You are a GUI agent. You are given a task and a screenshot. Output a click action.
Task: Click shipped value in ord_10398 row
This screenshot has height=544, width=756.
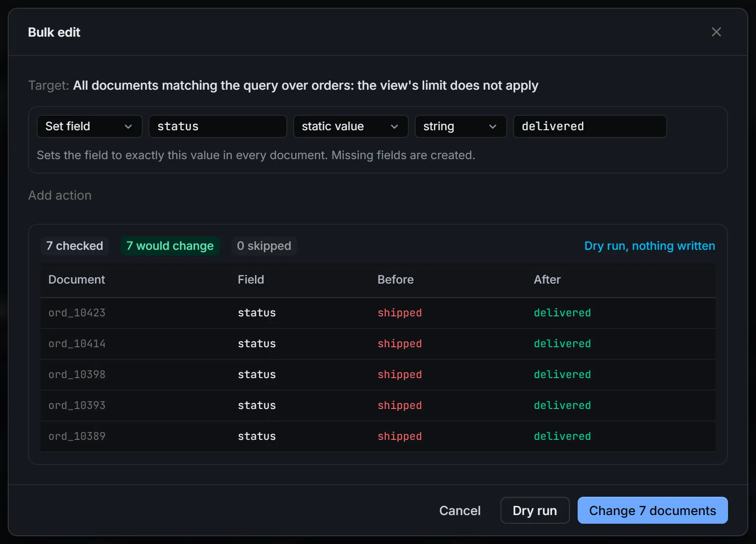[x=400, y=375]
